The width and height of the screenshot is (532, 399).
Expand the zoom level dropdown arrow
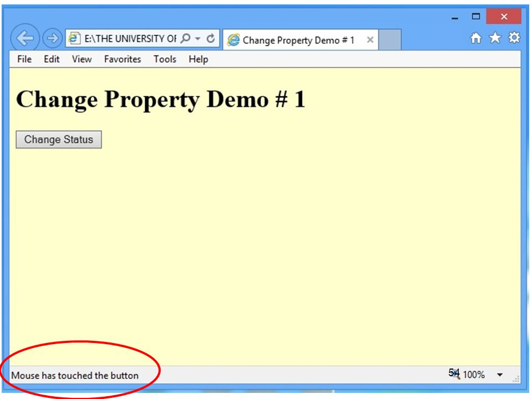tap(500, 375)
